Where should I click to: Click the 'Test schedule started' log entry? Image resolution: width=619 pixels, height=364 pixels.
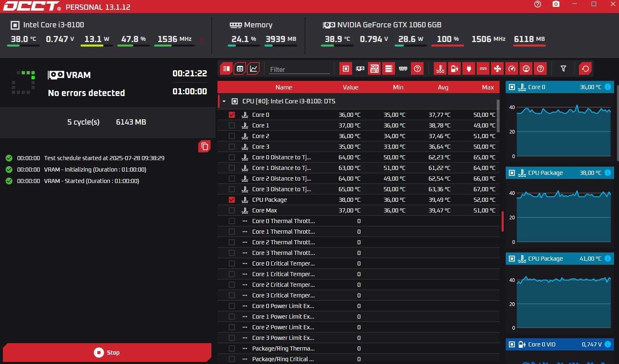click(104, 158)
